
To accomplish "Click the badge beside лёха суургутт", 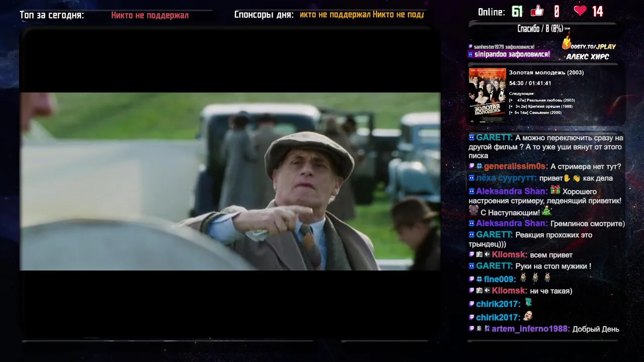I will pos(471,178).
